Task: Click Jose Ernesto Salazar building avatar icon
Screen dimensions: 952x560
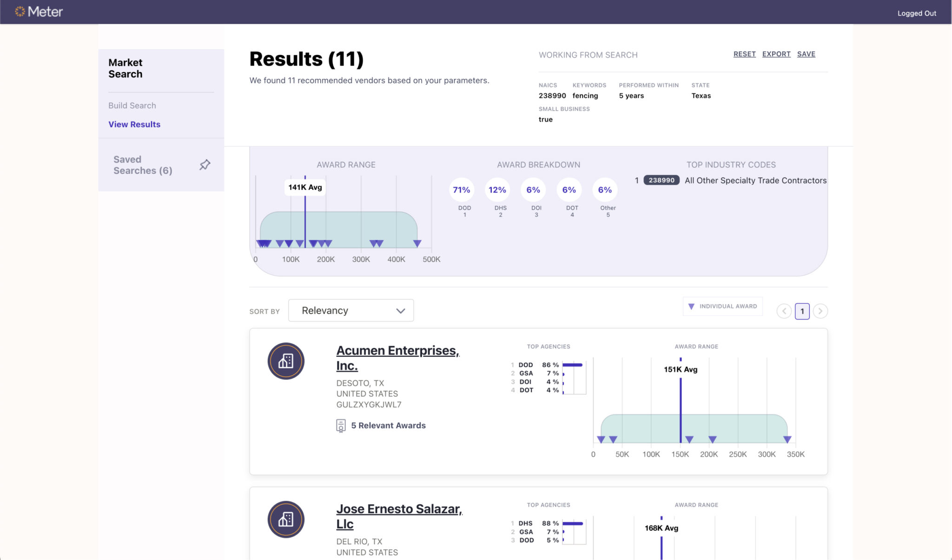Action: (x=286, y=520)
